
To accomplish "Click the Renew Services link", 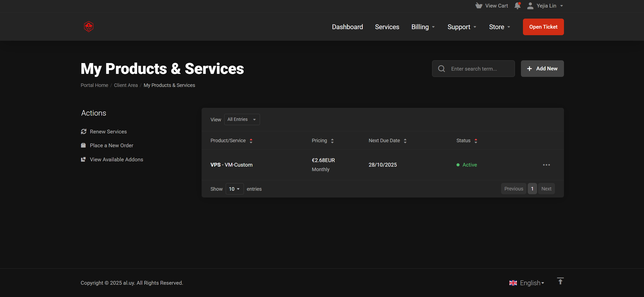I will (x=108, y=131).
